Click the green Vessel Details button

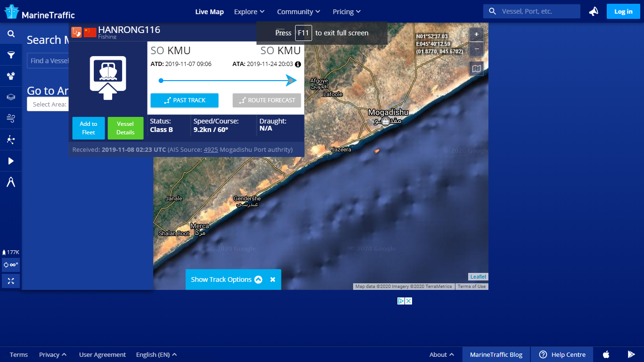tap(125, 128)
